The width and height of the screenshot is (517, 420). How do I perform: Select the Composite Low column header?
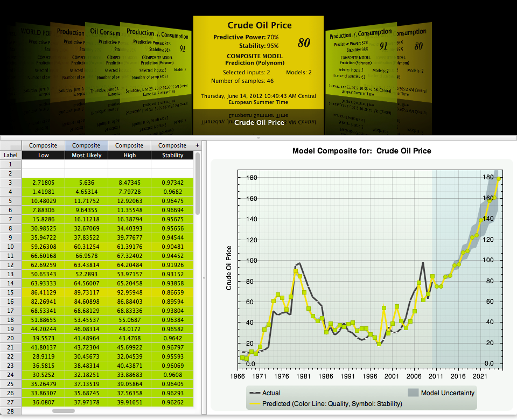tap(43, 145)
